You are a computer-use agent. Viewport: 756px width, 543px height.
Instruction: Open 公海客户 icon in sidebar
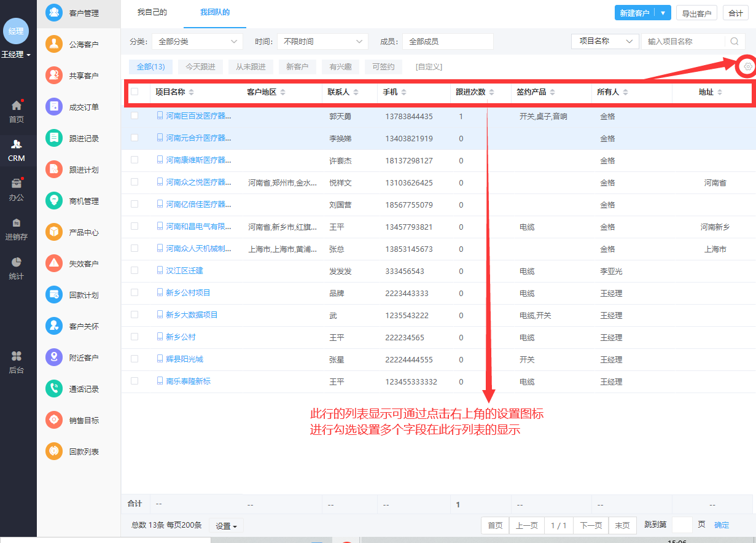click(x=54, y=44)
